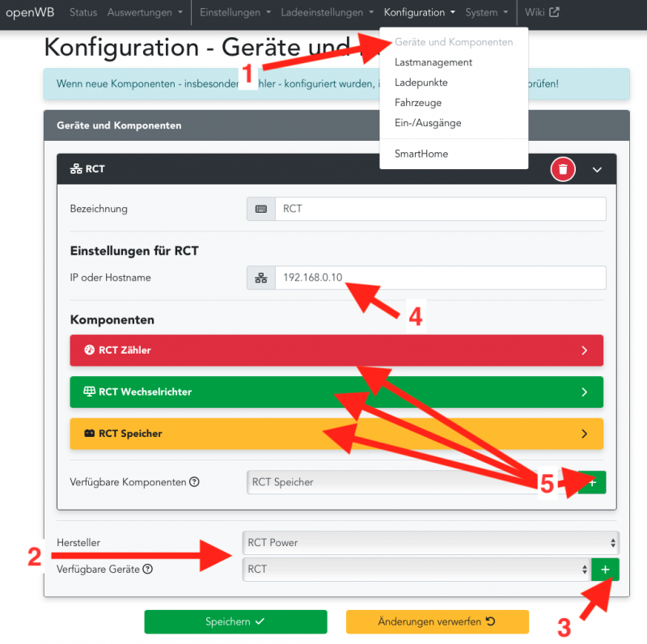
Task: Collapse the RCT device panel chevron
Action: coord(598,170)
